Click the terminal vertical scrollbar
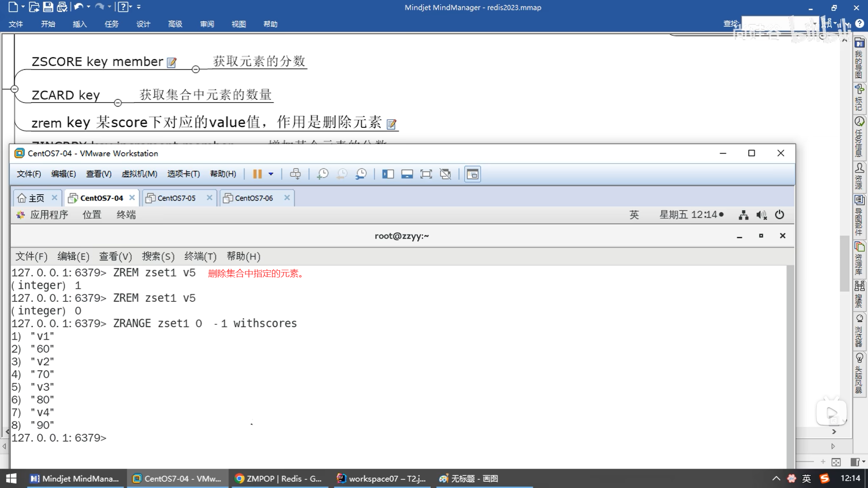 (x=790, y=361)
